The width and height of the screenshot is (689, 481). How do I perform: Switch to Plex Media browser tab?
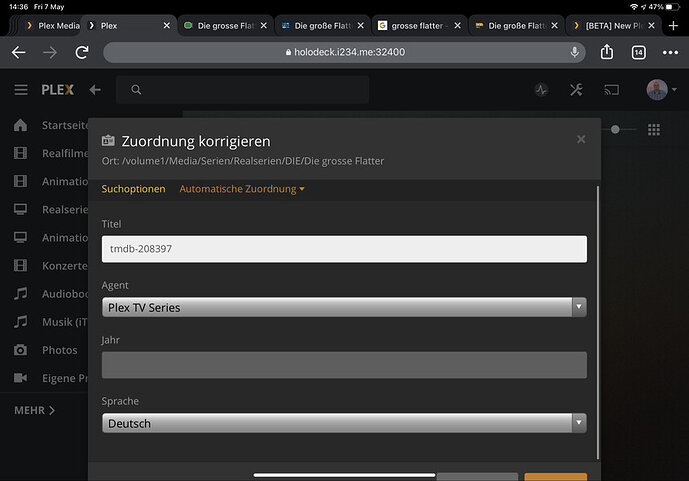tap(54, 26)
